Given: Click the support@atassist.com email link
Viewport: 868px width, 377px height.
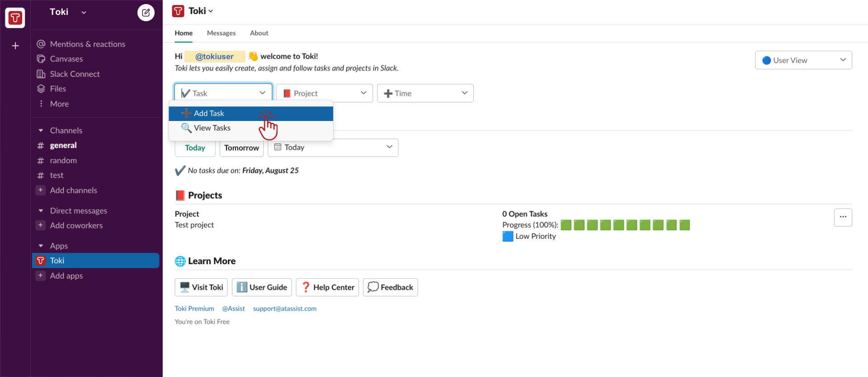Looking at the screenshot, I should click(x=285, y=308).
